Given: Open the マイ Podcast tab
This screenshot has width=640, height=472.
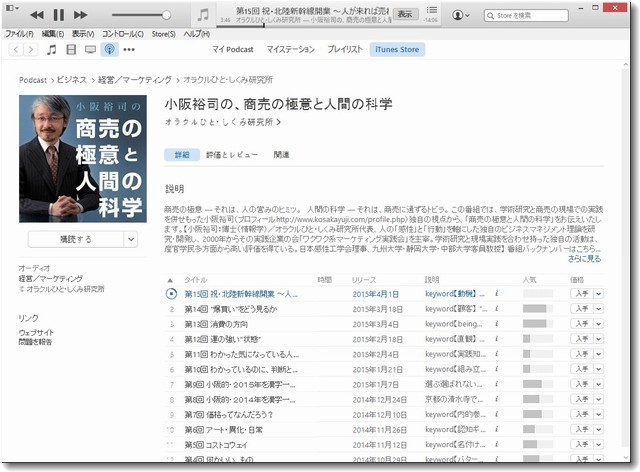Looking at the screenshot, I should coord(233,49).
